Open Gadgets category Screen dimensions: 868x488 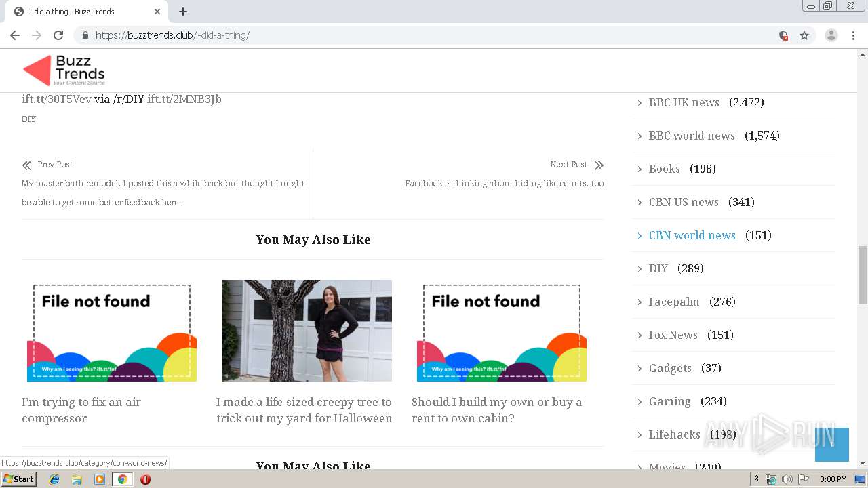tap(670, 368)
